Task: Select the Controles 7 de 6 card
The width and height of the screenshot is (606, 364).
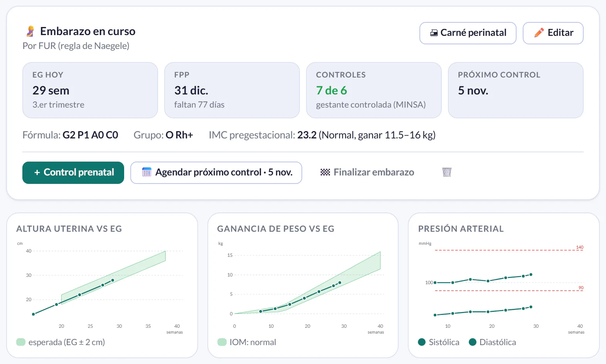Action: (x=374, y=90)
